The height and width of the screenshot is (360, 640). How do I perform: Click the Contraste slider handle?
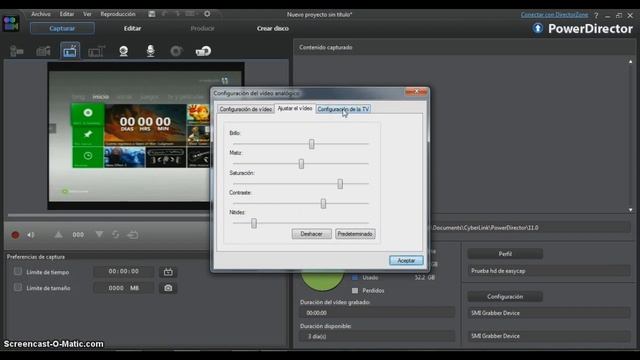pyautogui.click(x=323, y=203)
